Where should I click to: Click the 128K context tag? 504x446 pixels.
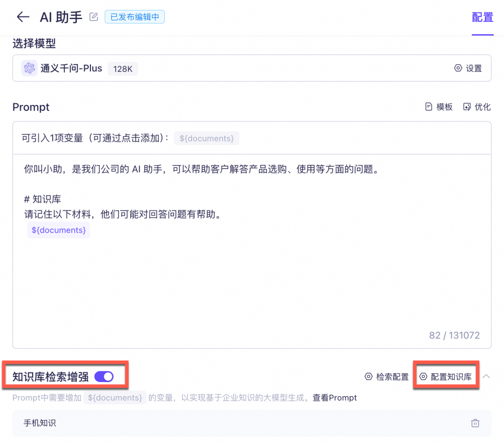[123, 68]
